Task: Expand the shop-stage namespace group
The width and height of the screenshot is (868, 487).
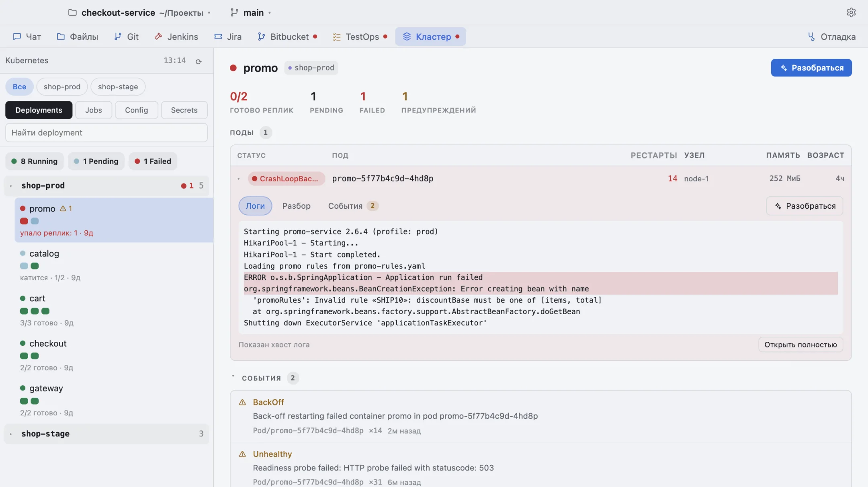Action: tap(106, 434)
